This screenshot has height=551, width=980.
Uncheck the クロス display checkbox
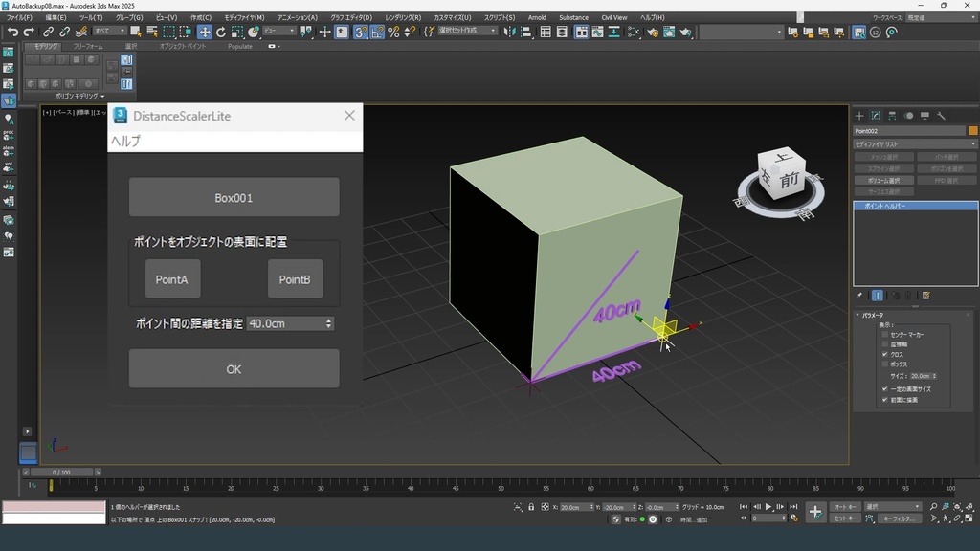(x=884, y=354)
